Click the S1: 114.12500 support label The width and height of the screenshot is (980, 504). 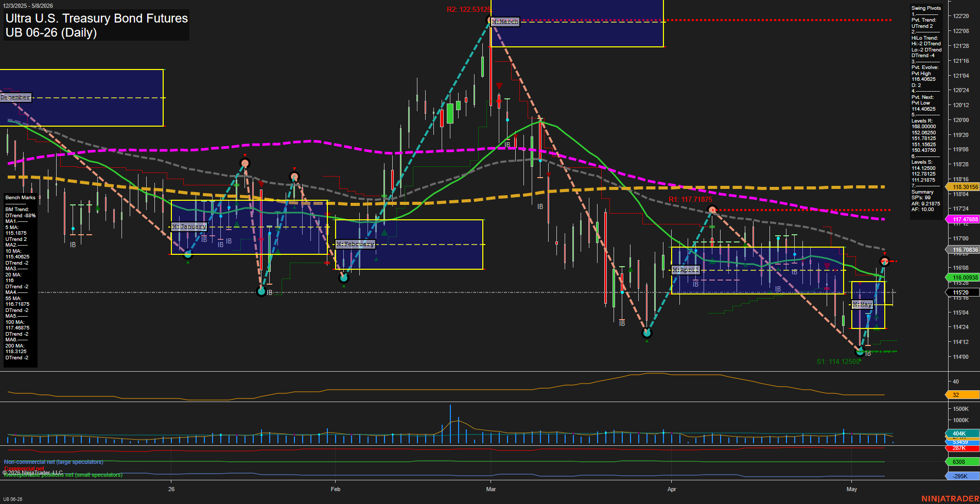[839, 361]
